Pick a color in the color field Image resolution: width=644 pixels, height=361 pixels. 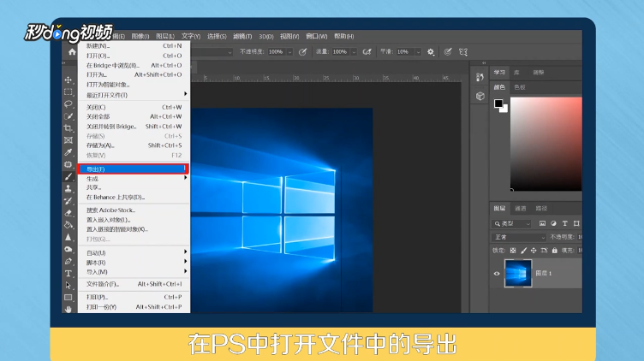(x=546, y=144)
